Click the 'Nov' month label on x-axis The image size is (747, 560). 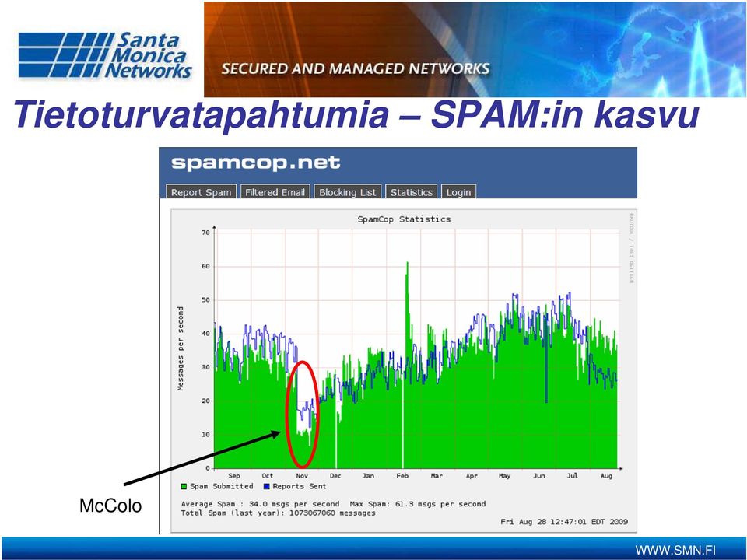tap(302, 476)
